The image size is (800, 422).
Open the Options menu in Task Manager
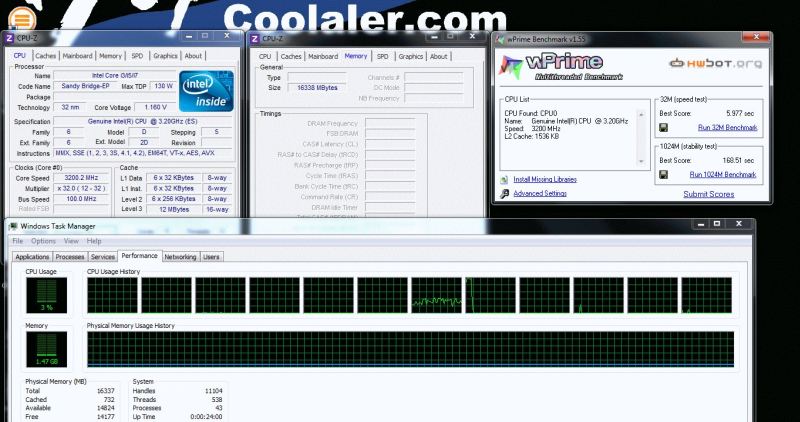click(43, 241)
